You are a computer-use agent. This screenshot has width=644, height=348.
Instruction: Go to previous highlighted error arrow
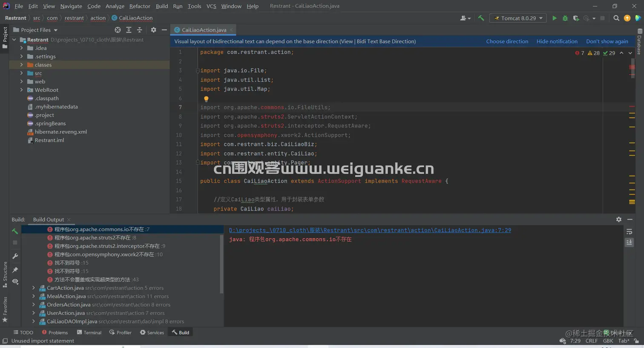(x=621, y=53)
